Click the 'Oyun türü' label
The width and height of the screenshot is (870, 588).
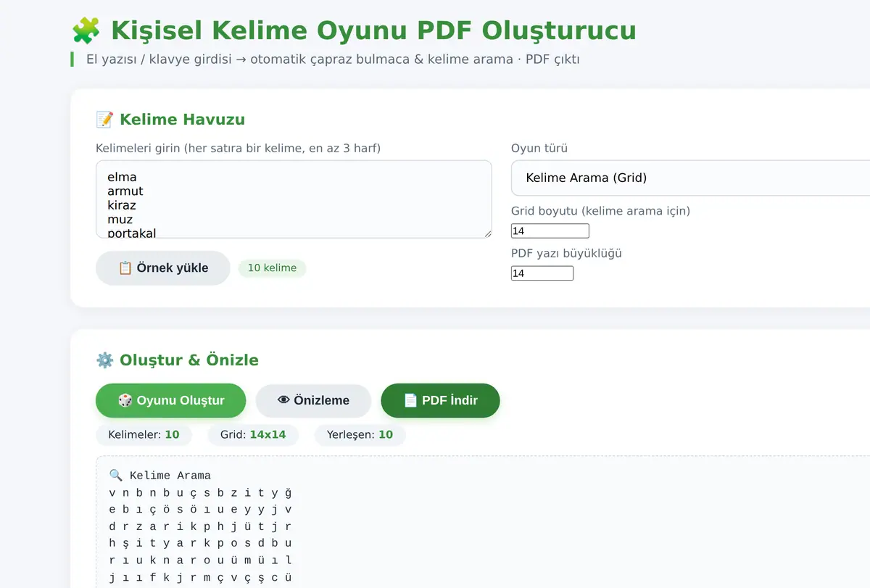click(x=539, y=149)
